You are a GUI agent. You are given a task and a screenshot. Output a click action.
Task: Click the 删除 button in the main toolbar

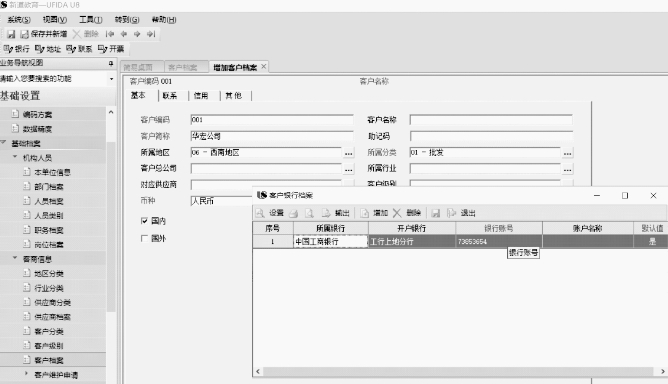point(86,34)
